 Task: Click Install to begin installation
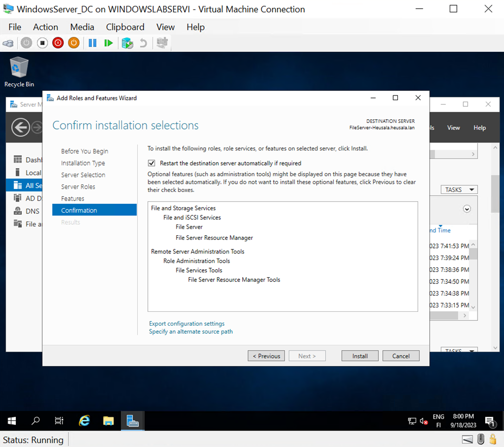tap(360, 356)
